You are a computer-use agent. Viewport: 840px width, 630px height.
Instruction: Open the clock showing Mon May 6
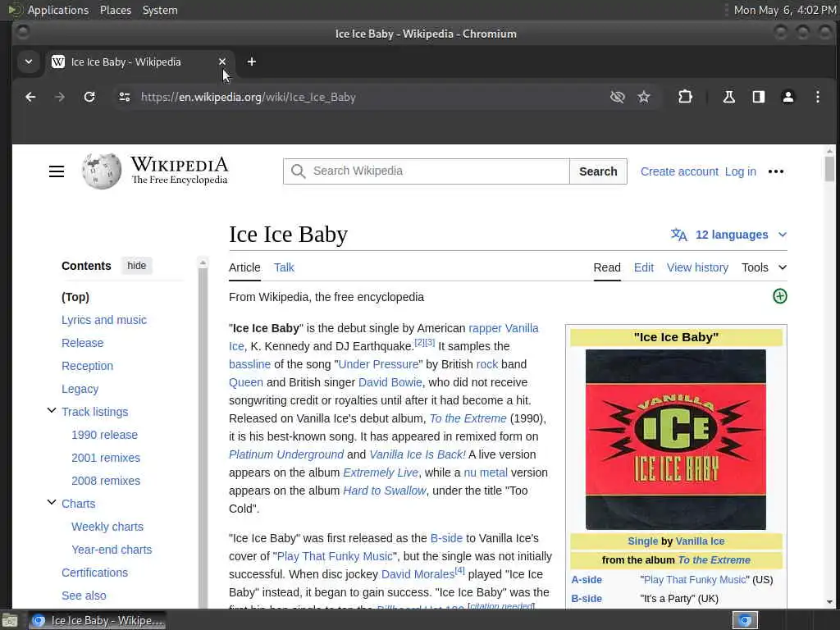point(784,10)
